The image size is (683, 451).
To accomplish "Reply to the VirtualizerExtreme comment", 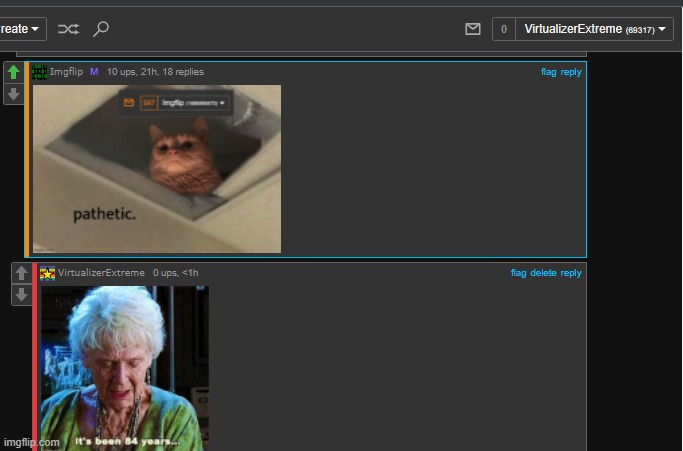I will coord(571,273).
